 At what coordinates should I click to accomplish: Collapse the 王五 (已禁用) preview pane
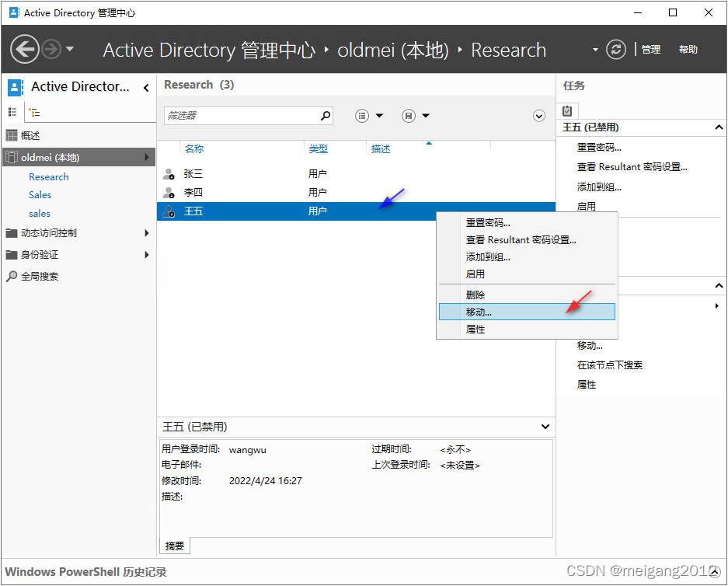click(545, 427)
